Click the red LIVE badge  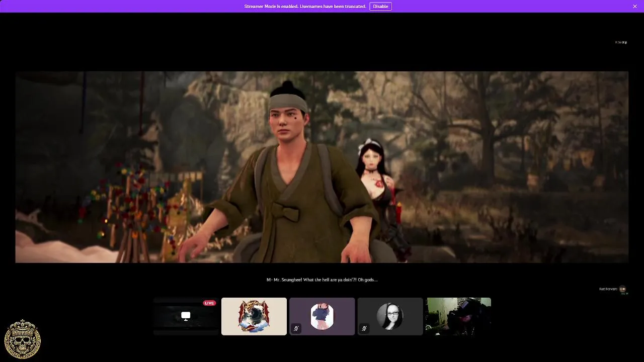[x=209, y=303]
